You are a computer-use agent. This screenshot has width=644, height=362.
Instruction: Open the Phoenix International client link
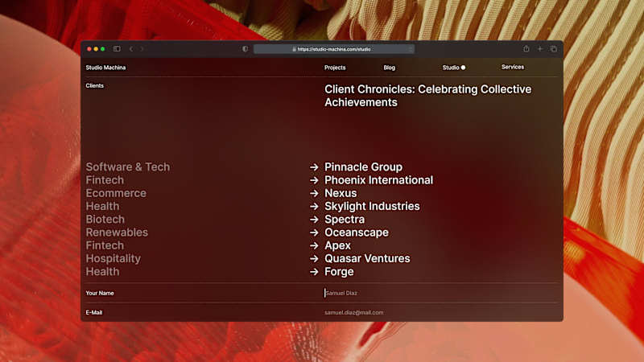coord(378,180)
